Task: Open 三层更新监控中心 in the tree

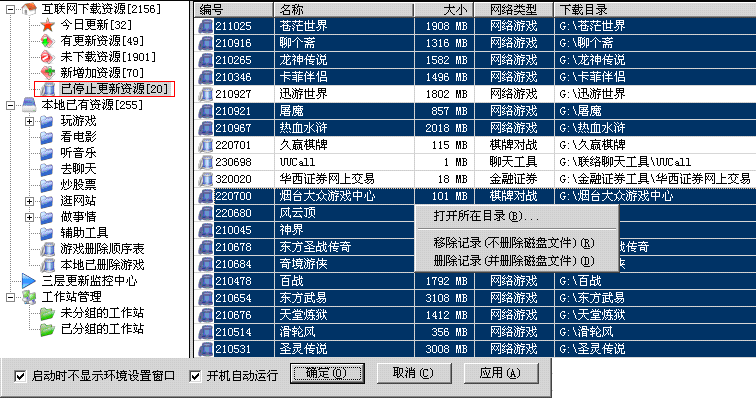Action: pyautogui.click(x=89, y=281)
